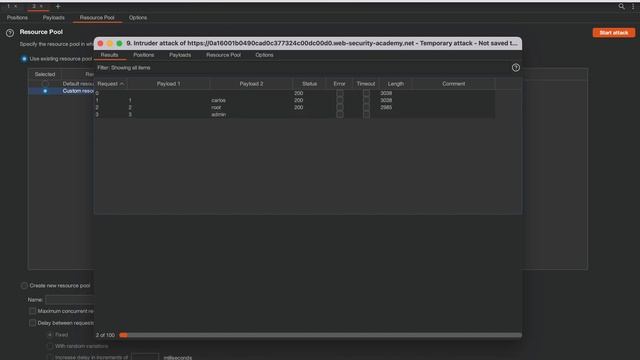This screenshot has width=640, height=360.
Task: Select the Default resource pool radio
Action: 45,84
